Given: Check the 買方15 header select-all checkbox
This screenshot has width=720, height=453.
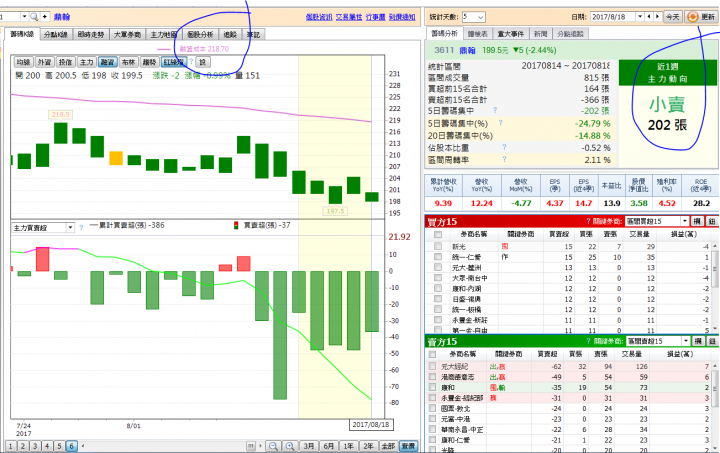Looking at the screenshot, I should click(x=438, y=235).
